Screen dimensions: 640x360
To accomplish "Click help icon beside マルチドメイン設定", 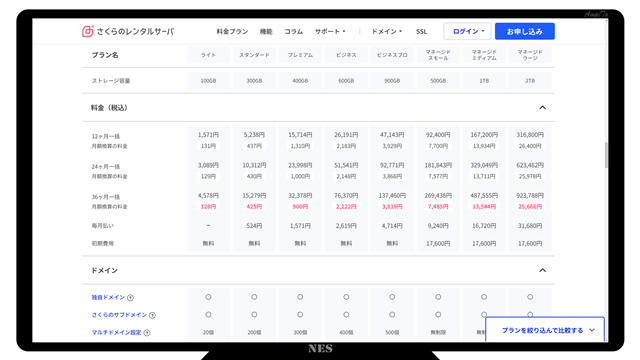I will coord(147,333).
